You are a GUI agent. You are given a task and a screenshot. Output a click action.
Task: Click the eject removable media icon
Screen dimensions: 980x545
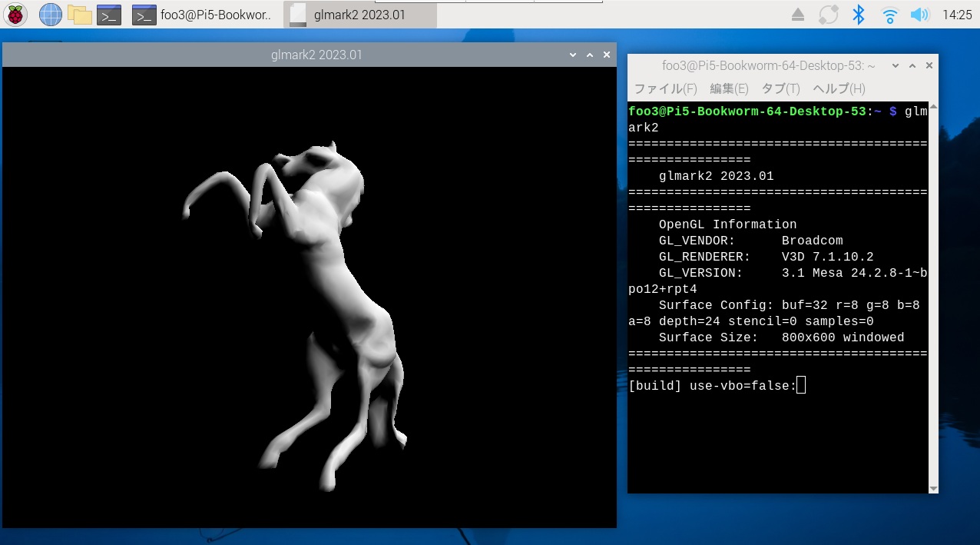click(798, 15)
